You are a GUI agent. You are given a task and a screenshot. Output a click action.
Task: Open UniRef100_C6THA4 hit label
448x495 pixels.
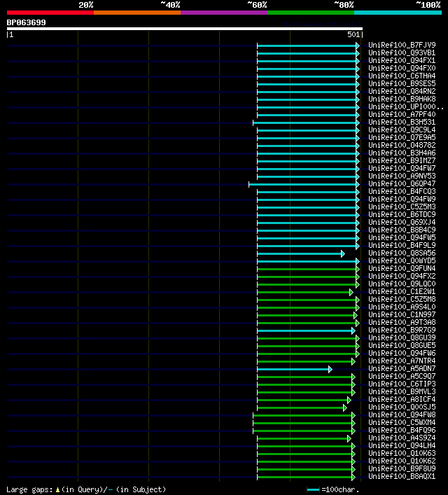point(402,76)
